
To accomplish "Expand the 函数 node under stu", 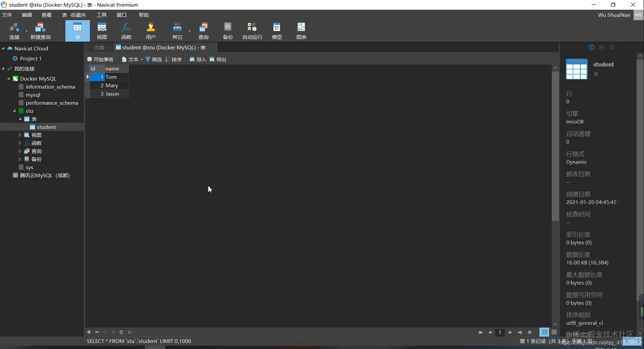I will (x=20, y=143).
